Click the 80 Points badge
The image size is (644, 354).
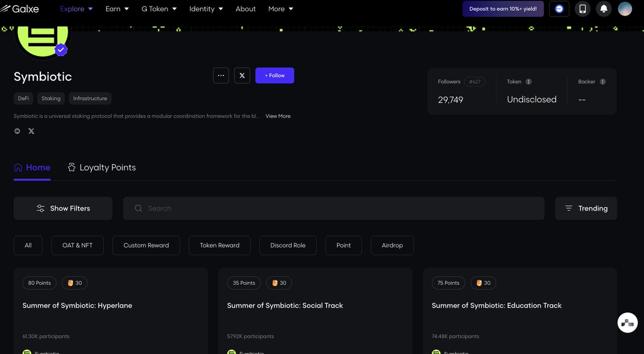[x=39, y=283]
